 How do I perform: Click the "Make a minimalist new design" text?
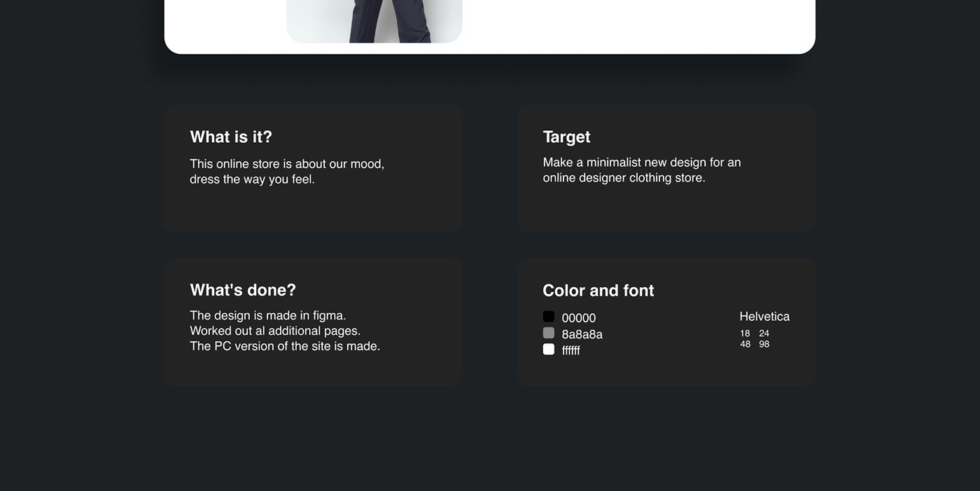click(x=642, y=162)
